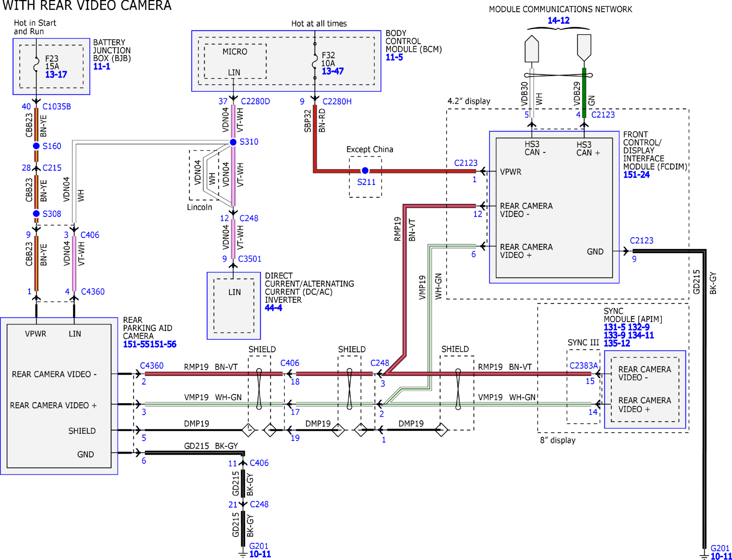Select C2123 label beside VDB29 pin 4
Screen dimensions: 732x560
click(603, 114)
